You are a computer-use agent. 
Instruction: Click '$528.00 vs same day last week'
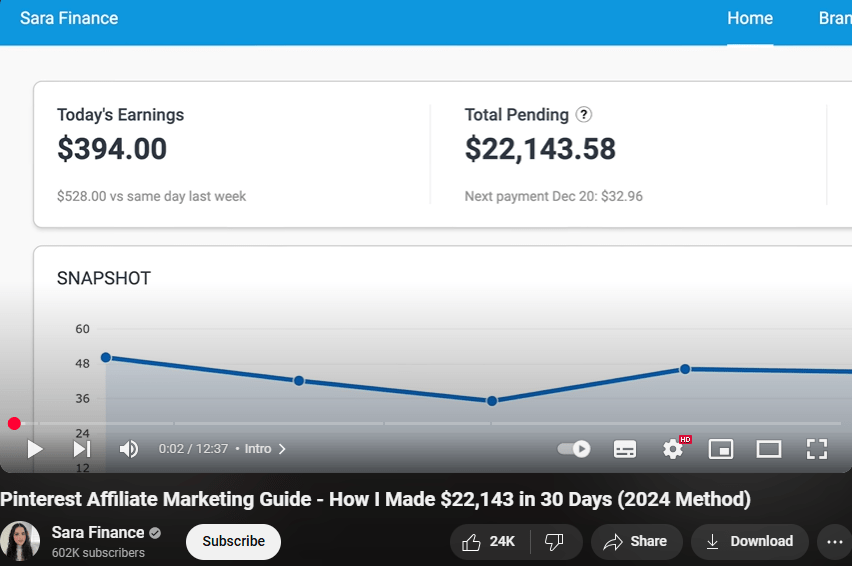click(x=152, y=196)
